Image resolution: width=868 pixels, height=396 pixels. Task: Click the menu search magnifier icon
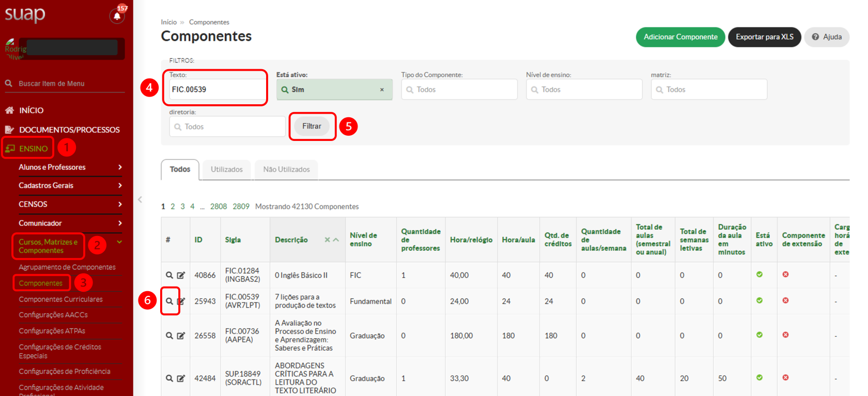point(9,83)
